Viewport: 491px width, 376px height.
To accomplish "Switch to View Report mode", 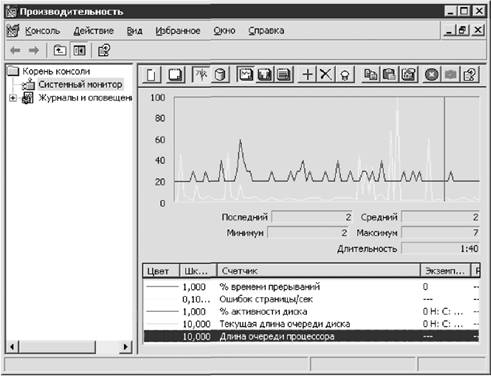I will coord(284,75).
